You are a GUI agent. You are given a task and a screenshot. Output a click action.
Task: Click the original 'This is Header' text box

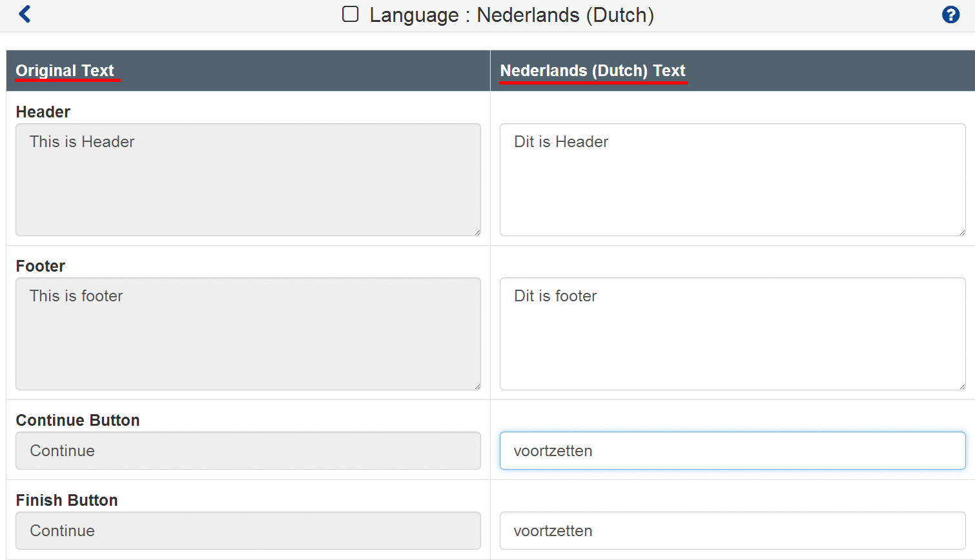coord(248,179)
